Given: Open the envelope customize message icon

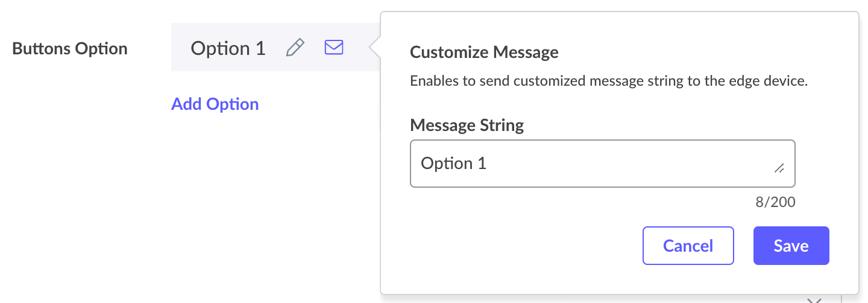Looking at the screenshot, I should click(x=334, y=47).
